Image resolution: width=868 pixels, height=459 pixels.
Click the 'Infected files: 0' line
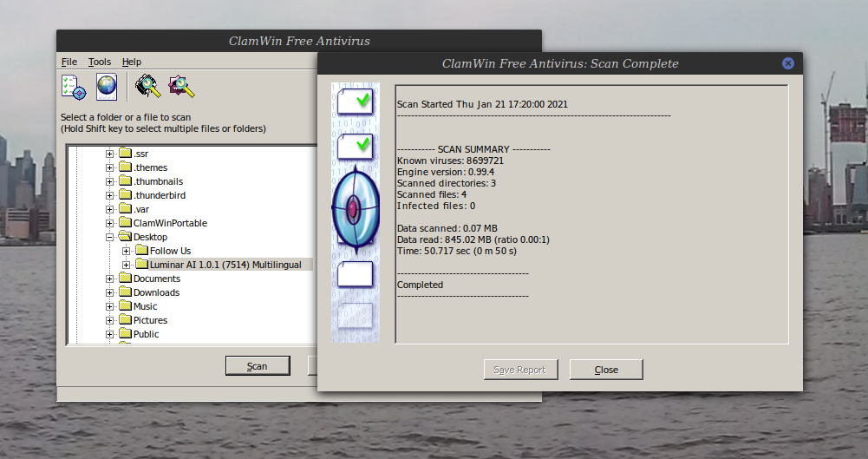point(436,206)
